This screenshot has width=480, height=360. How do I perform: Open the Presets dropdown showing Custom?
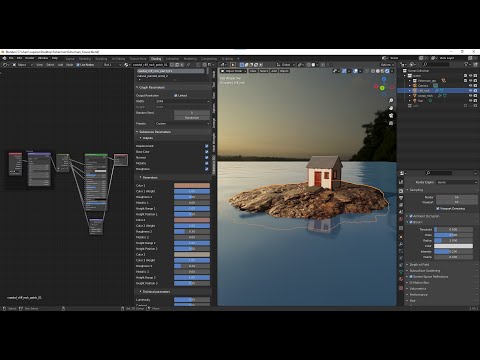(x=183, y=123)
